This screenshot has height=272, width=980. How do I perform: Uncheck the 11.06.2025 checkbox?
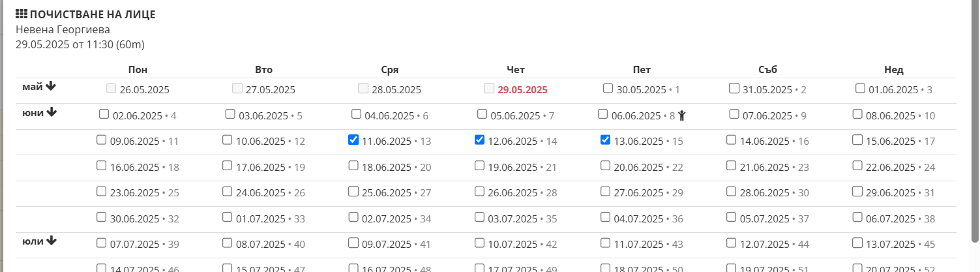pyautogui.click(x=353, y=140)
